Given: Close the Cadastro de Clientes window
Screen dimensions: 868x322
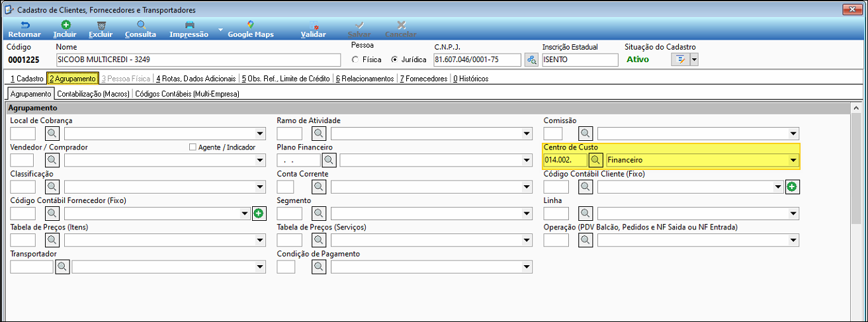Looking at the screenshot, I should (x=852, y=9).
